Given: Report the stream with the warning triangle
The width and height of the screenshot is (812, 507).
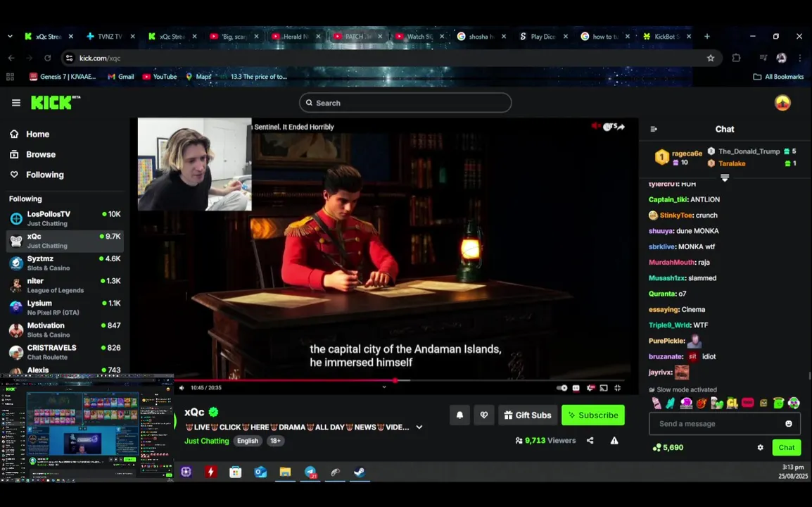Looking at the screenshot, I should 614,441.
